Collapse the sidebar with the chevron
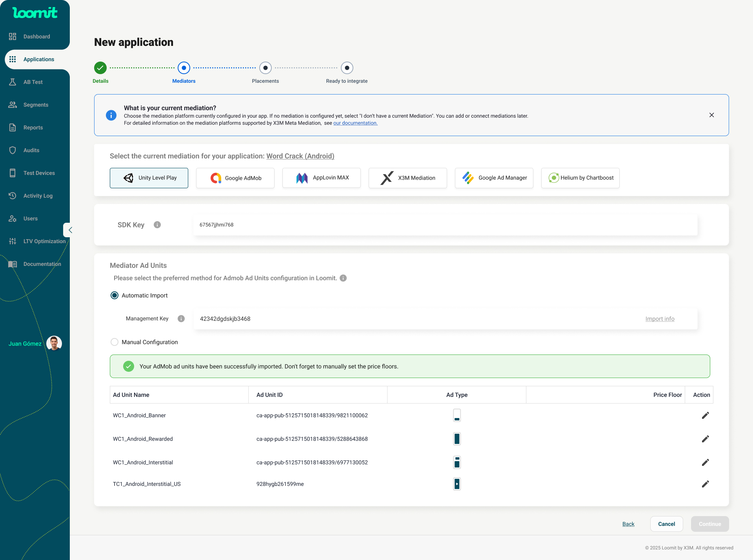753x560 pixels. [70, 230]
